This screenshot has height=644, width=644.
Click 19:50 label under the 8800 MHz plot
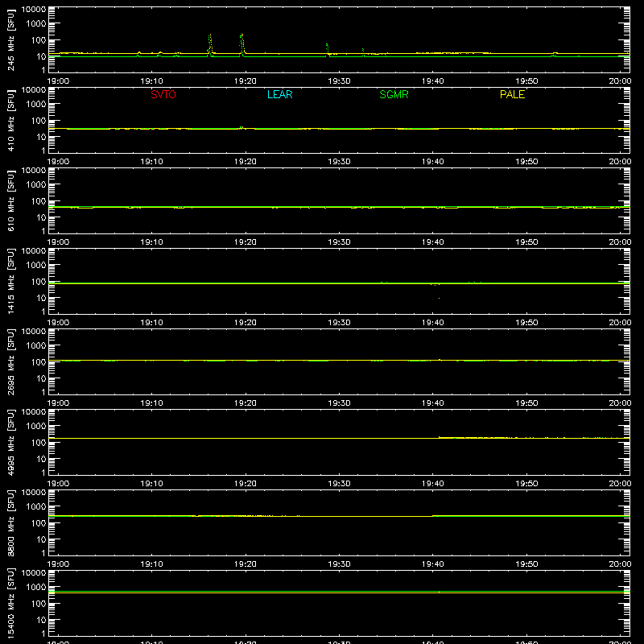[x=526, y=564]
